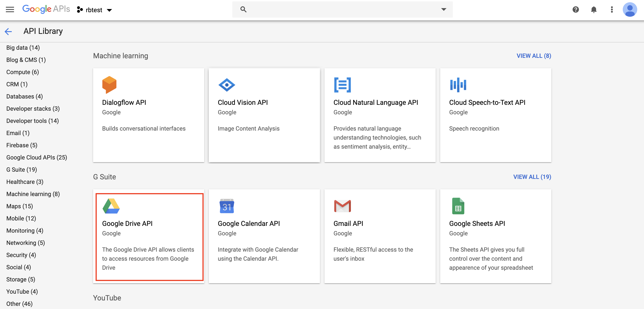644x309 pixels.
Task: Click the Google Drive API title
Action: [x=127, y=223]
